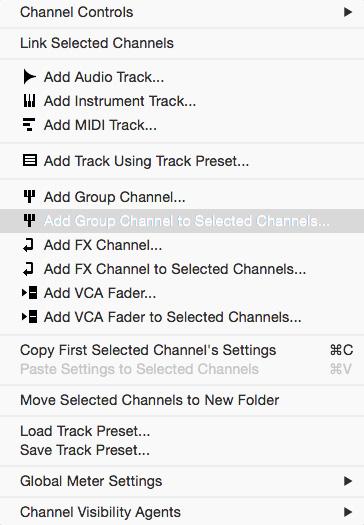This screenshot has width=364, height=525.
Task: Expand the Channel Visibility Agents submenu arrow
Action: click(x=348, y=512)
